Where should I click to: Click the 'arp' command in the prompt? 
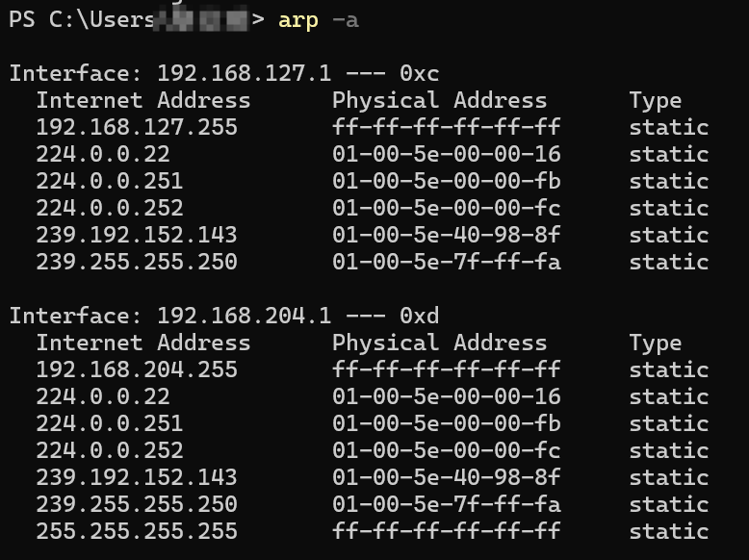point(298,21)
